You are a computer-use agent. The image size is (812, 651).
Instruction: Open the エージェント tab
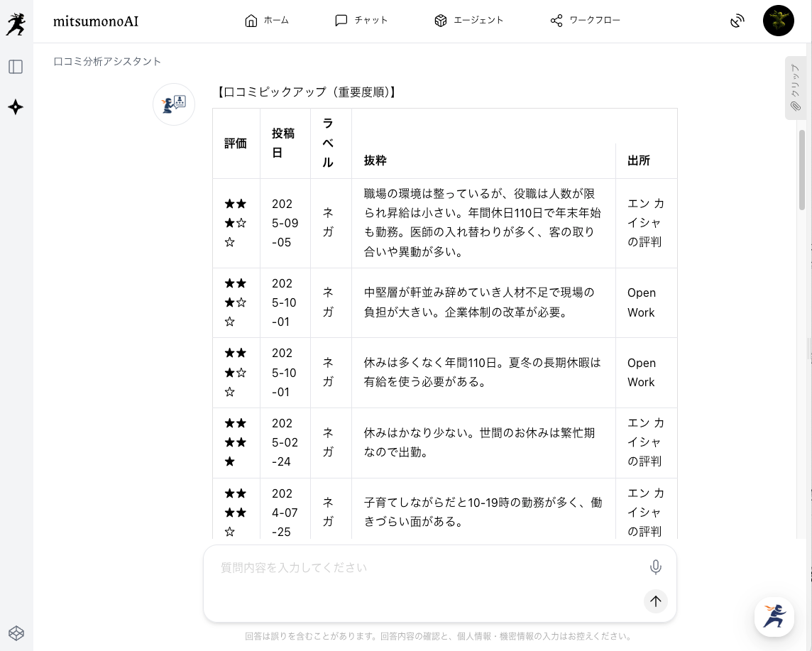(469, 21)
